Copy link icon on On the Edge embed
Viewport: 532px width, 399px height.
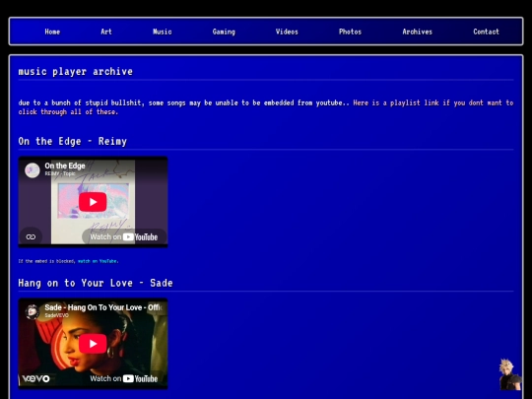pyautogui.click(x=31, y=236)
